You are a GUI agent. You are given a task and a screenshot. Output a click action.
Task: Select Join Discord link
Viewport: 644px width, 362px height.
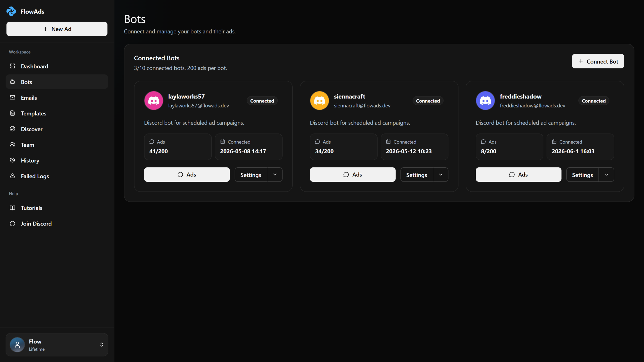57,223
